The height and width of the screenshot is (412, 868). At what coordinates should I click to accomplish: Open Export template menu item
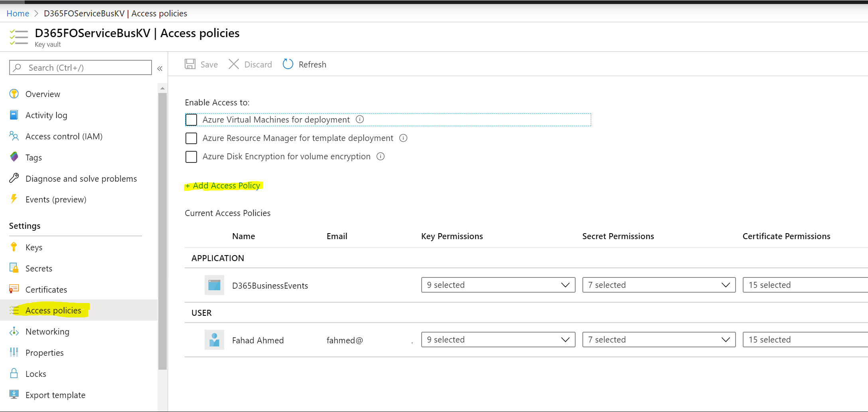click(x=79, y=395)
